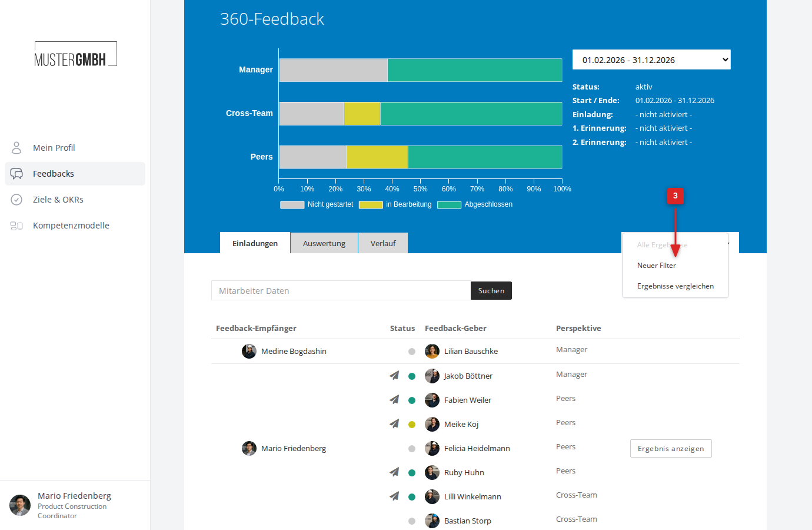Open Mein Profil via its person icon
Screen dimensions: 812x530
coord(16,147)
